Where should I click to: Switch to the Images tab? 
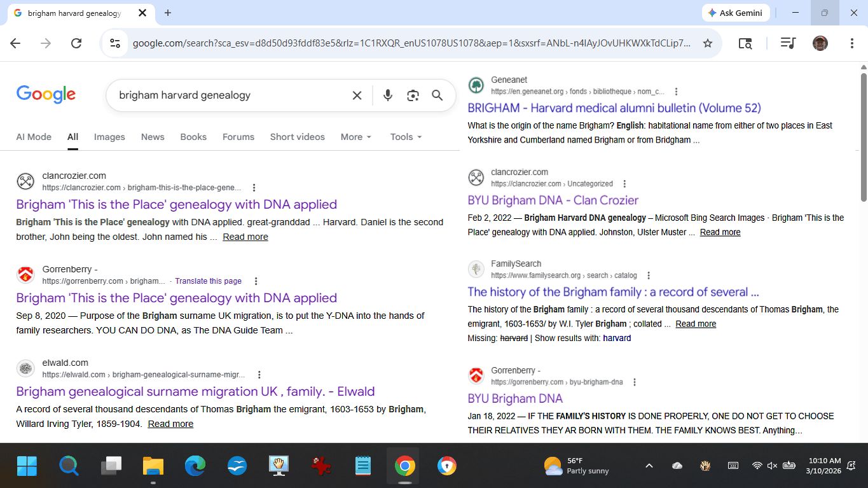109,137
